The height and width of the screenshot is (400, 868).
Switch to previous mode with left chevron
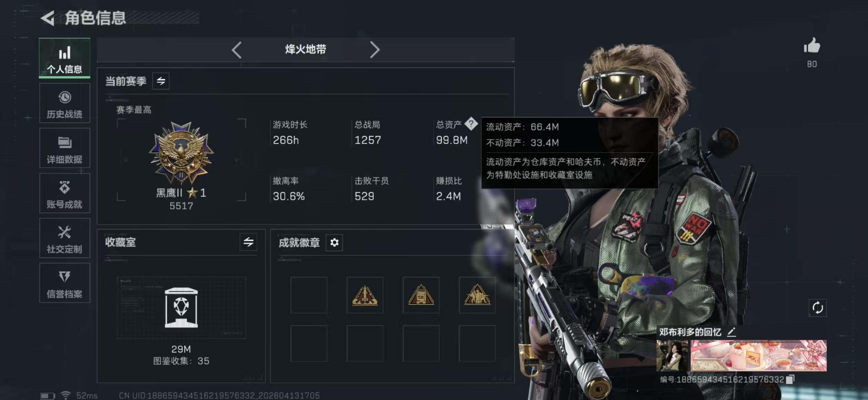click(237, 50)
